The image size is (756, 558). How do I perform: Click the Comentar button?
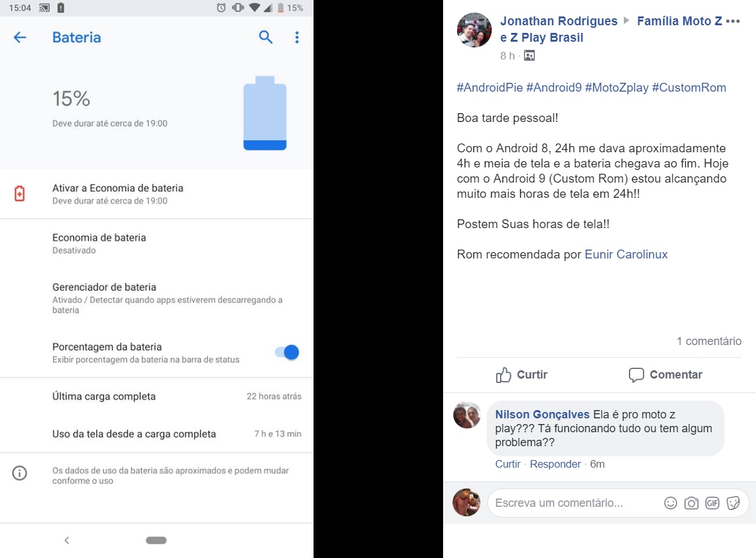(x=666, y=375)
